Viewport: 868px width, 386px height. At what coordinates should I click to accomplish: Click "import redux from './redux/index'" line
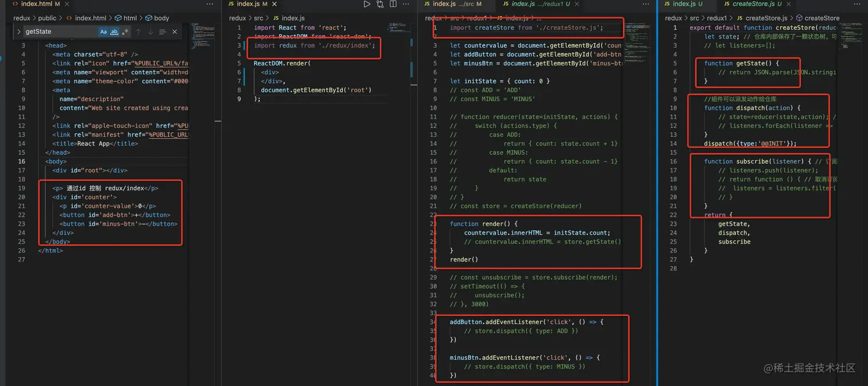click(315, 45)
